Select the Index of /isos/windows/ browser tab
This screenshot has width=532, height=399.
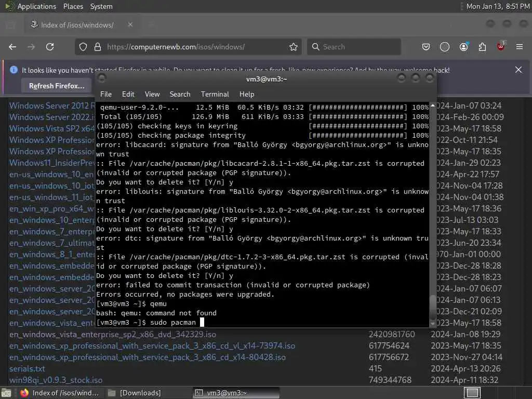[82, 25]
